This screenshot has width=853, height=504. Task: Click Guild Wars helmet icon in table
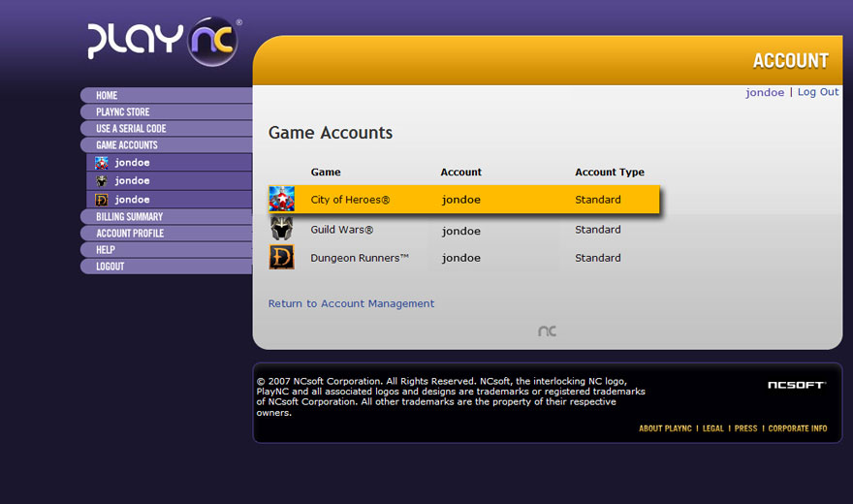[x=282, y=229]
